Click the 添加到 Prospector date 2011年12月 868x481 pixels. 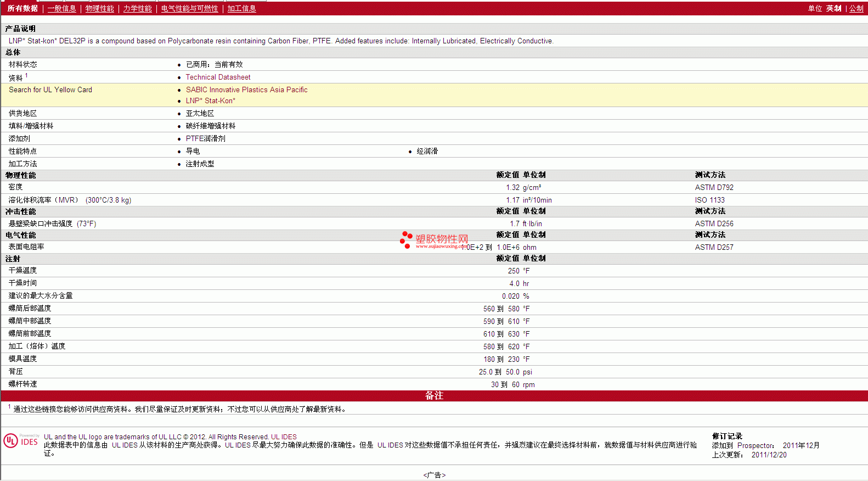click(x=801, y=446)
